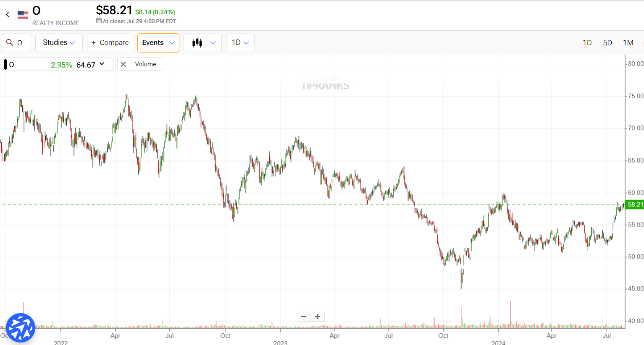
Task: Click the 2023 year axis label
Action: [x=280, y=342]
